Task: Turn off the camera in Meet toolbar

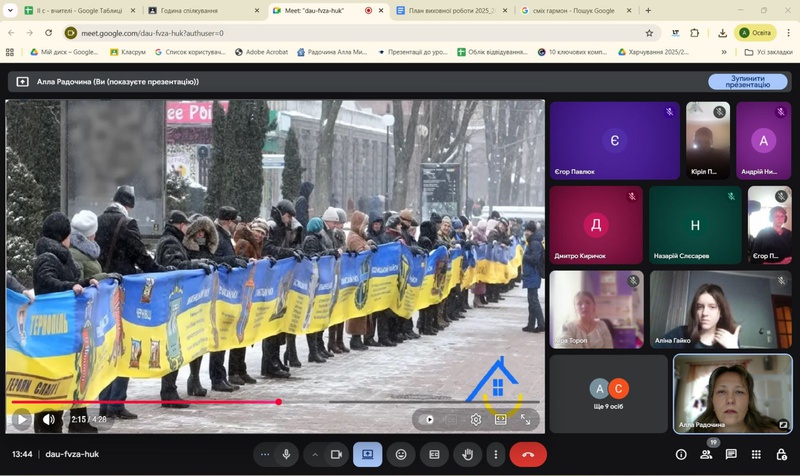Action: point(336,454)
